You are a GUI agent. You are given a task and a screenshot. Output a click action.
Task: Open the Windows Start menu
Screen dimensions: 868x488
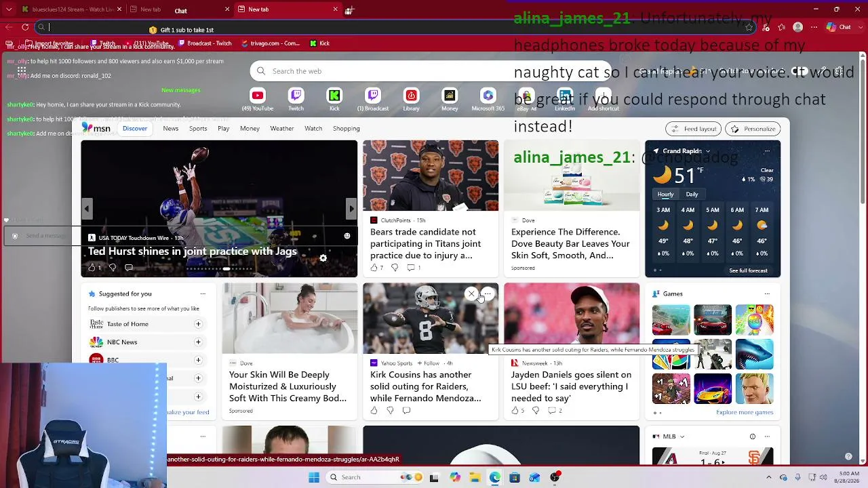[x=314, y=477]
